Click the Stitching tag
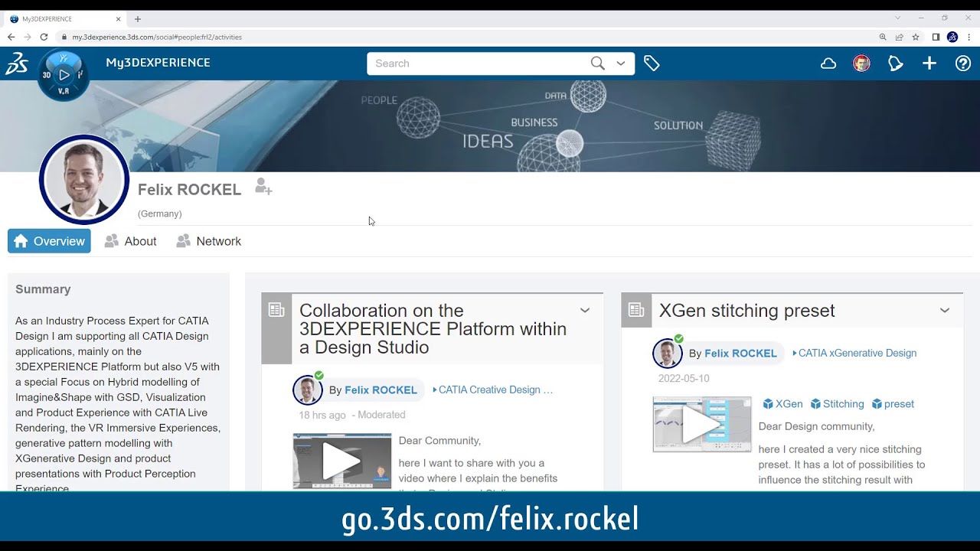980x551 pixels. (x=838, y=404)
